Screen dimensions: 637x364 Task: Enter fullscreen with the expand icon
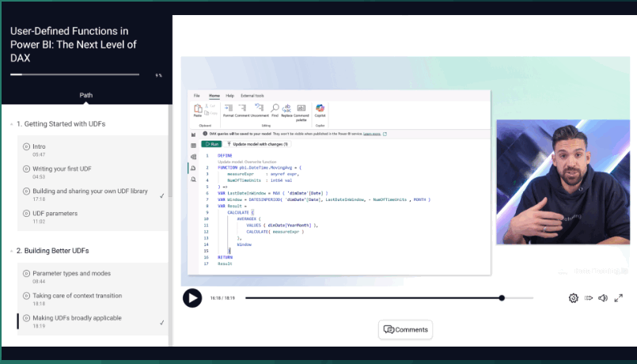[618, 298]
